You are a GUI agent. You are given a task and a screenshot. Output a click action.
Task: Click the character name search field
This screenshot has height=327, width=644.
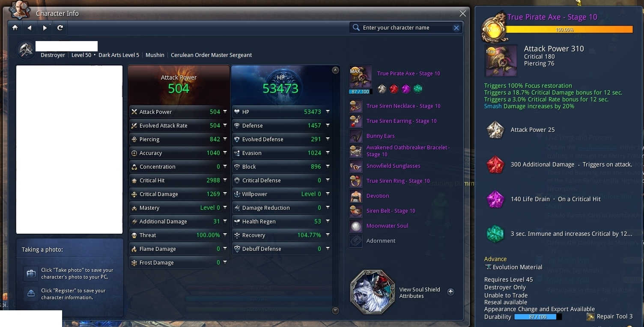[406, 28]
